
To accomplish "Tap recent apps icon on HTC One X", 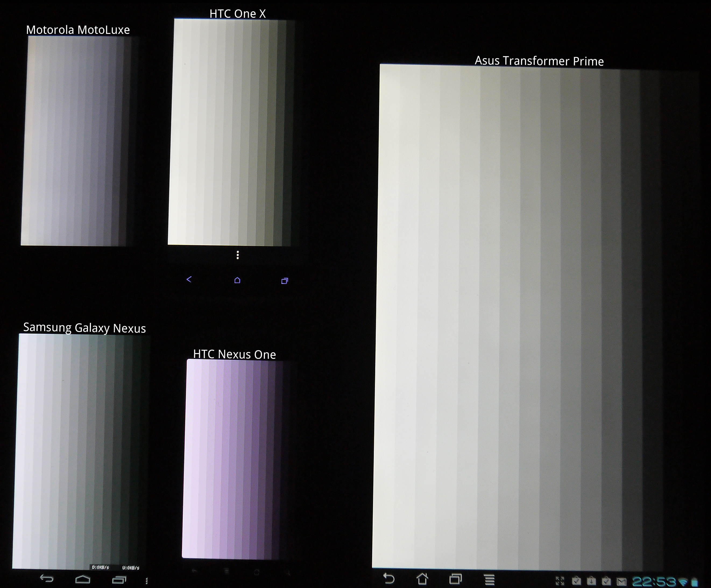I will click(x=285, y=281).
